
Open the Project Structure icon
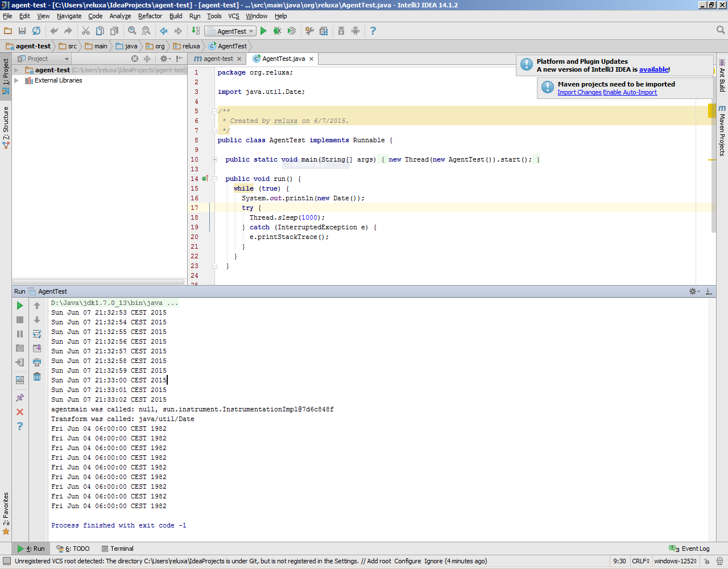point(324,31)
